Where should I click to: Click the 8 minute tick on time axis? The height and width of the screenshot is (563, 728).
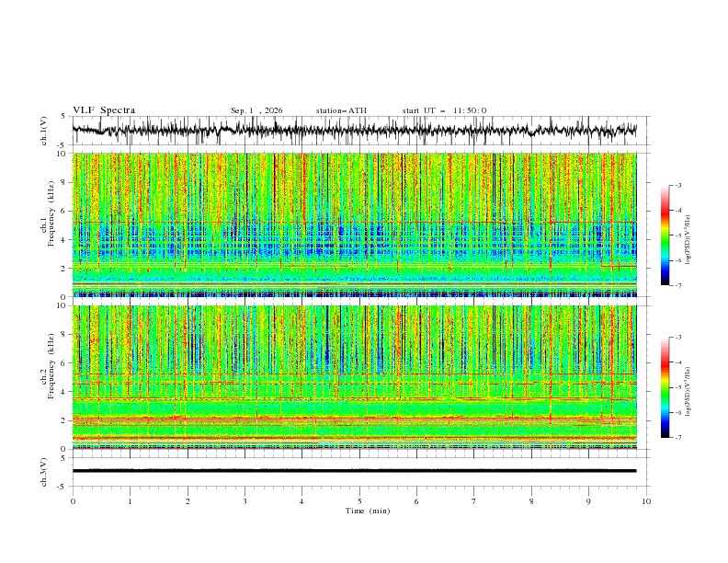531,501
